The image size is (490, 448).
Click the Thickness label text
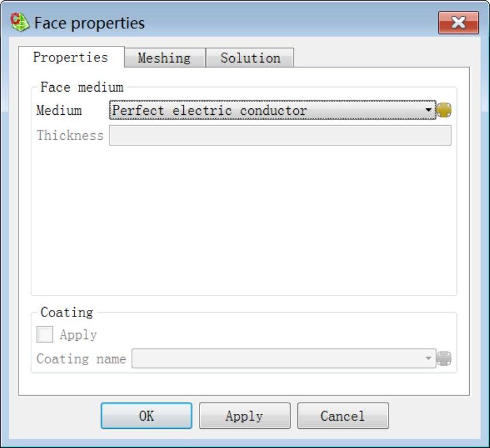click(x=70, y=135)
